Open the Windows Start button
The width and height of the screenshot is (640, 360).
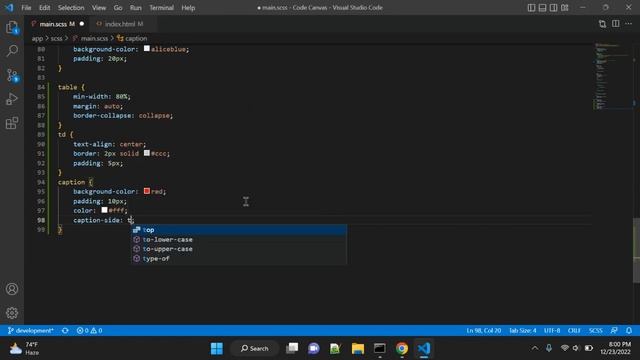point(217,348)
